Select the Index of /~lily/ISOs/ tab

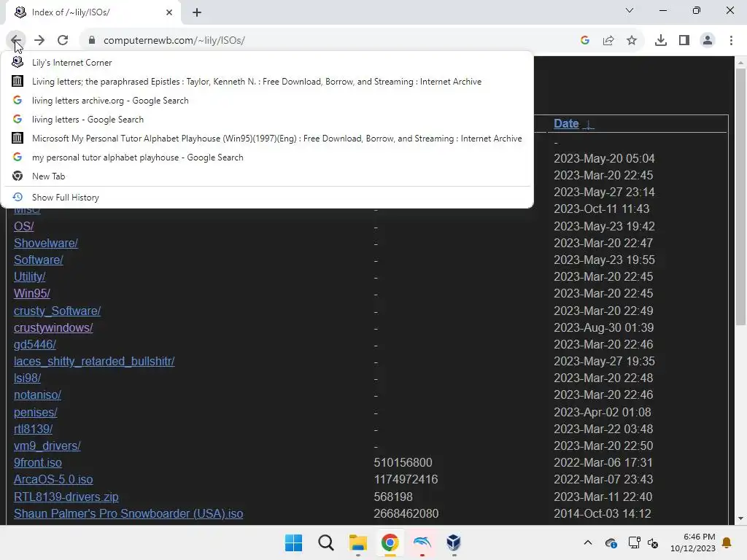click(93, 12)
